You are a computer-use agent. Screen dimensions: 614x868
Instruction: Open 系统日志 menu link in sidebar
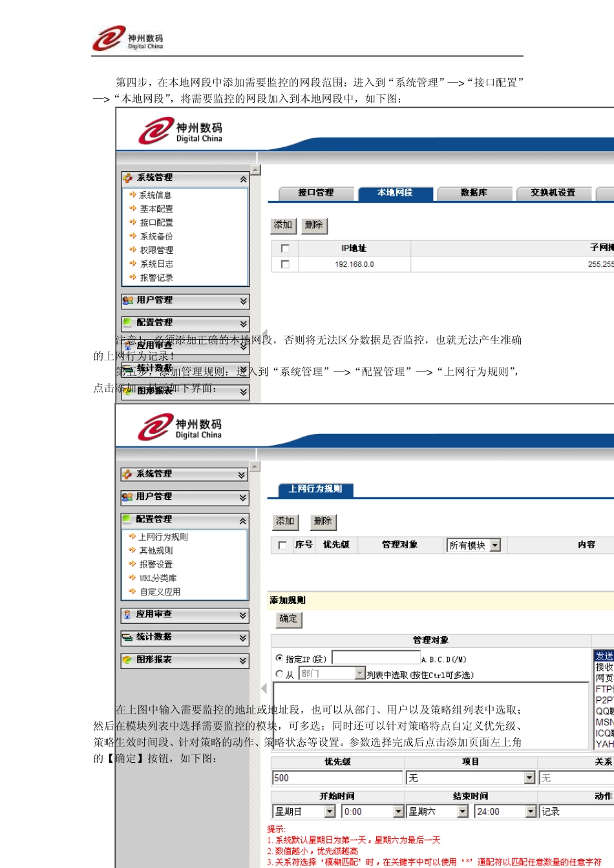pyautogui.click(x=156, y=263)
